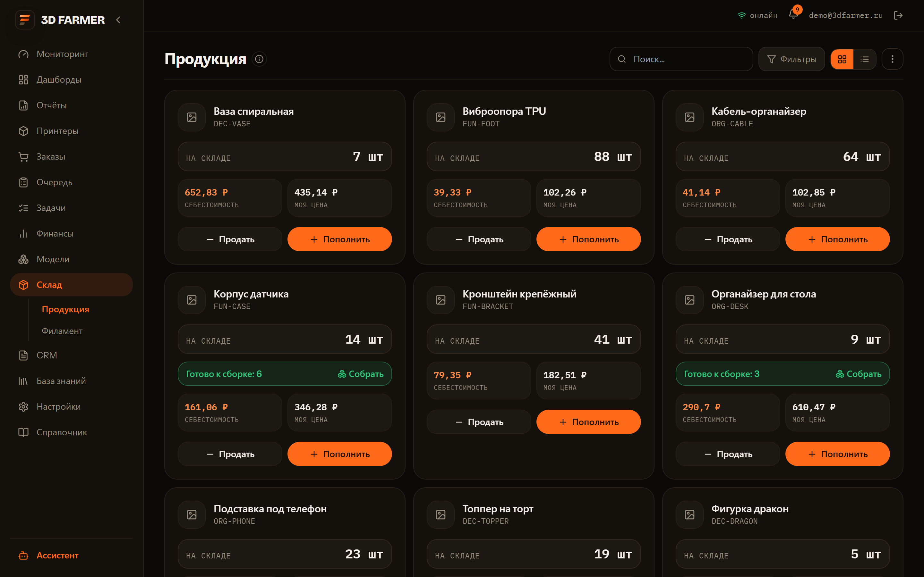Open the three-dot options menu
This screenshot has height=577, width=924.
point(892,59)
